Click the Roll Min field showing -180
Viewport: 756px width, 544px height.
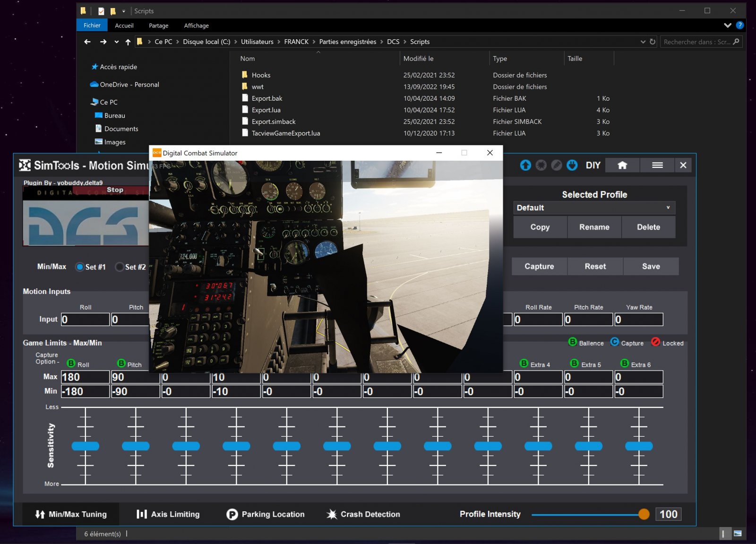(x=85, y=391)
